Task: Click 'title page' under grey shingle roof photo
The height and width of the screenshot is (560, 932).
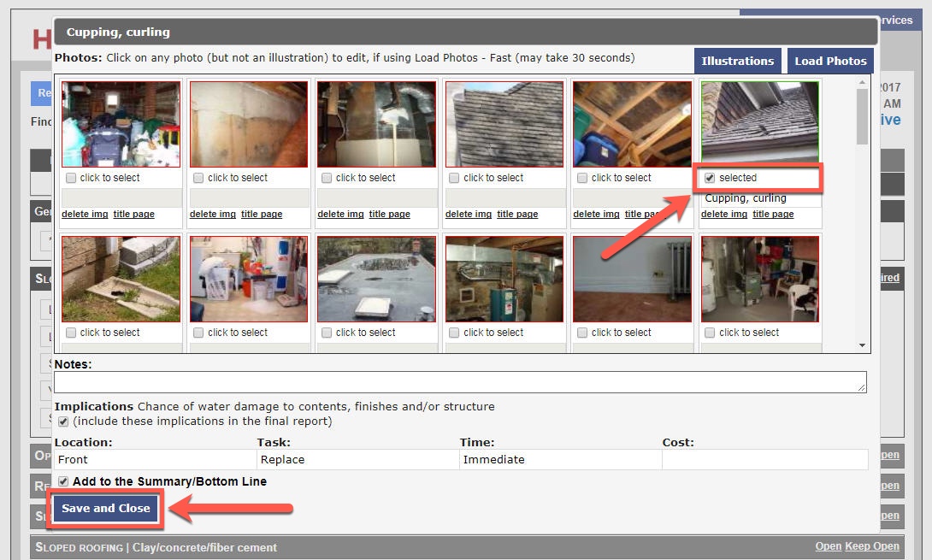Action: pyautogui.click(x=517, y=214)
